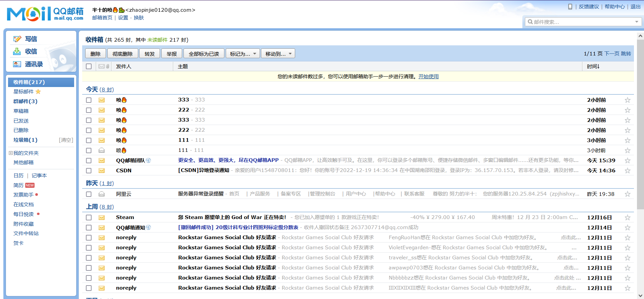Click the 全部标为已读 button

[x=204, y=53]
